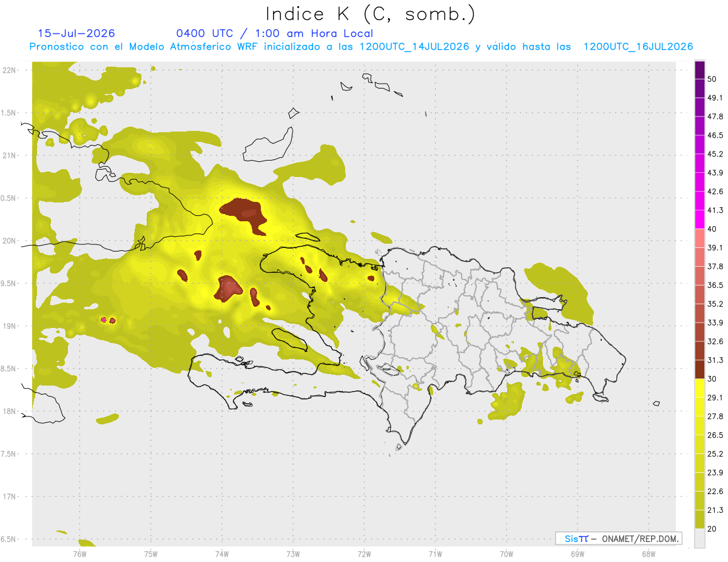Click the colorbar value 42.6

(x=715, y=192)
